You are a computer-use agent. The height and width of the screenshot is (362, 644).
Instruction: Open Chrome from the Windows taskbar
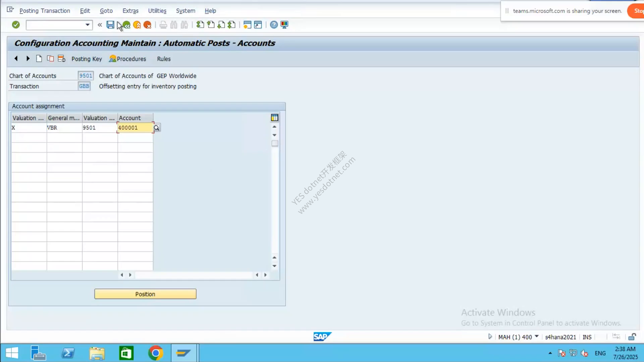click(x=155, y=353)
